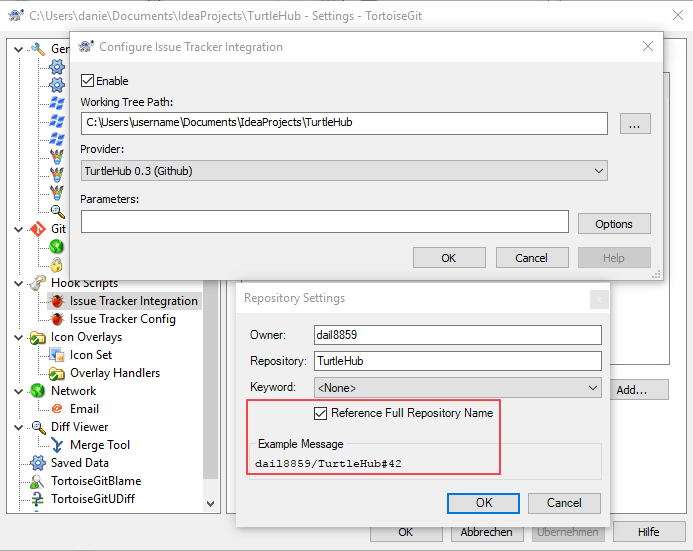Select the General wrench icon in tree
The width and height of the screenshot is (693, 551).
38,49
